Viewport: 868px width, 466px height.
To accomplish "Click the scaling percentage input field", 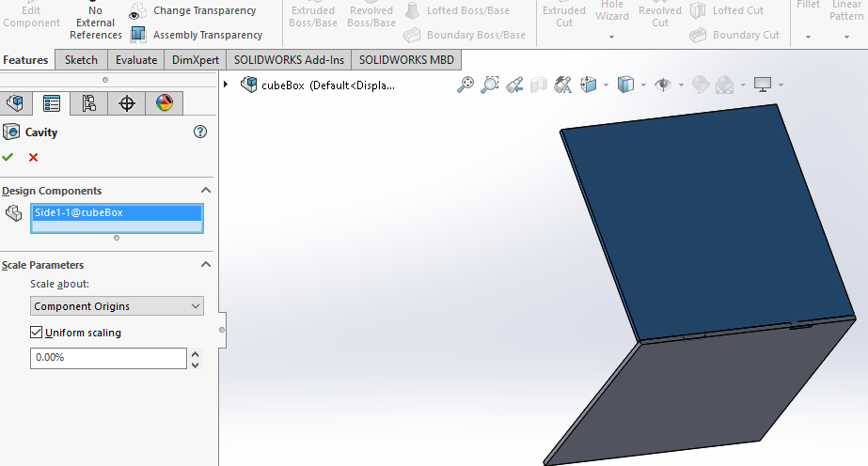I will (108, 358).
